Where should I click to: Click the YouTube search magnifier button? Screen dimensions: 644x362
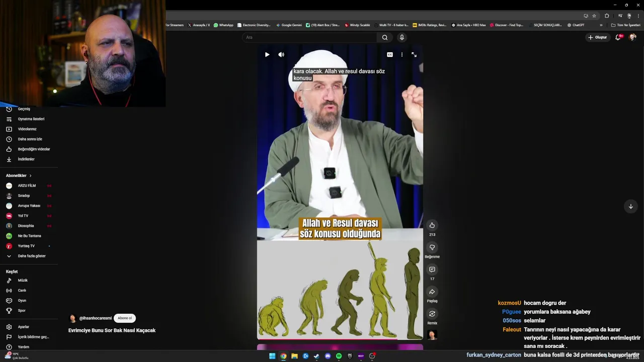coord(385,37)
